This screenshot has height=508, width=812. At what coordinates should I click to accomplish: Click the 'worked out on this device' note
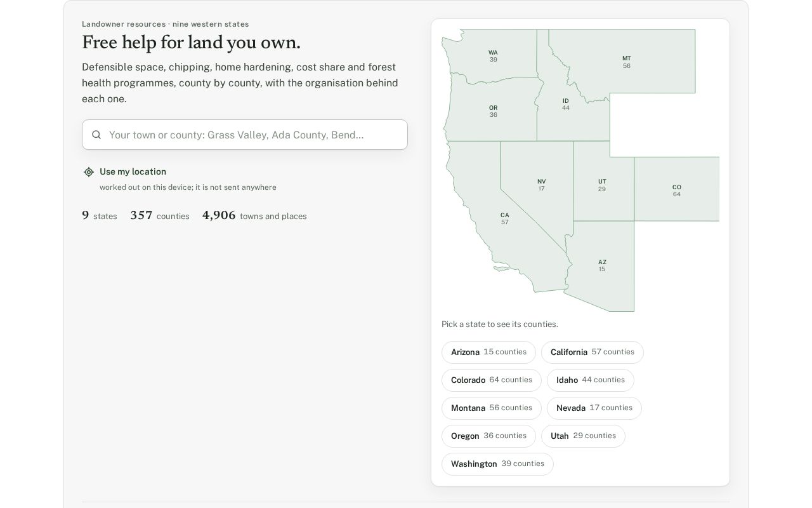[x=188, y=187]
